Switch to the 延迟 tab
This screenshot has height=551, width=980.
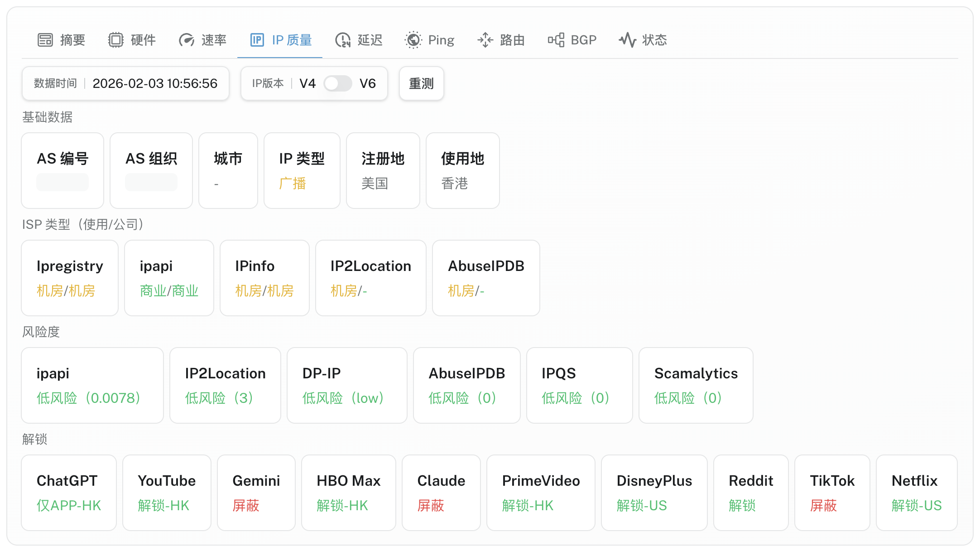coord(370,40)
